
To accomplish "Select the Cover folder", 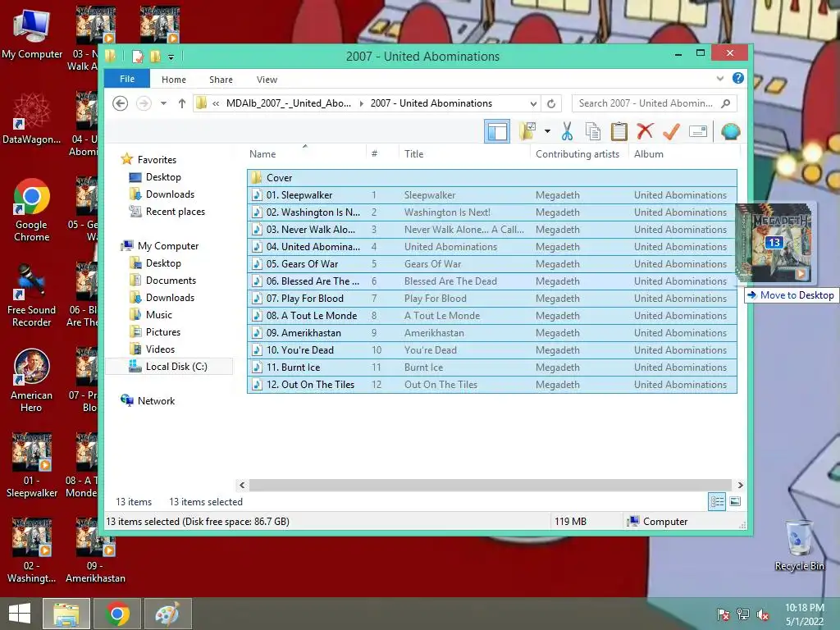I will pyautogui.click(x=492, y=177).
